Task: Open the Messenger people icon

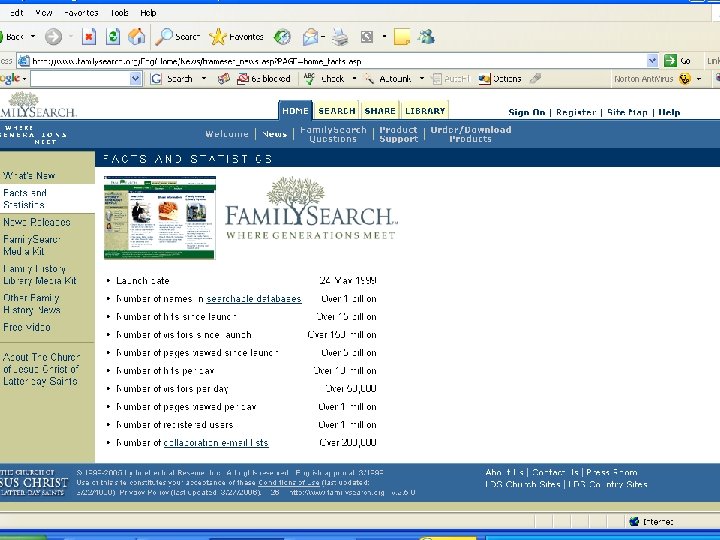Action: tap(426, 37)
